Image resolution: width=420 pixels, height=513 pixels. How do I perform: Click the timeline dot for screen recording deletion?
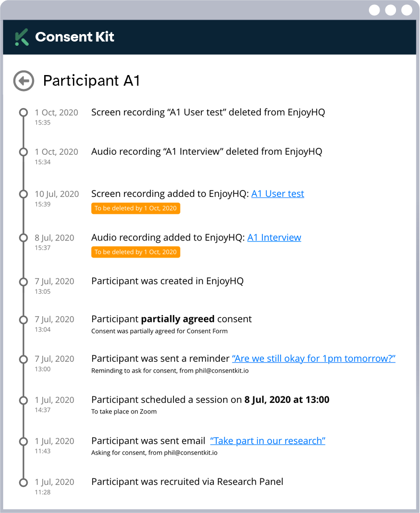point(23,112)
